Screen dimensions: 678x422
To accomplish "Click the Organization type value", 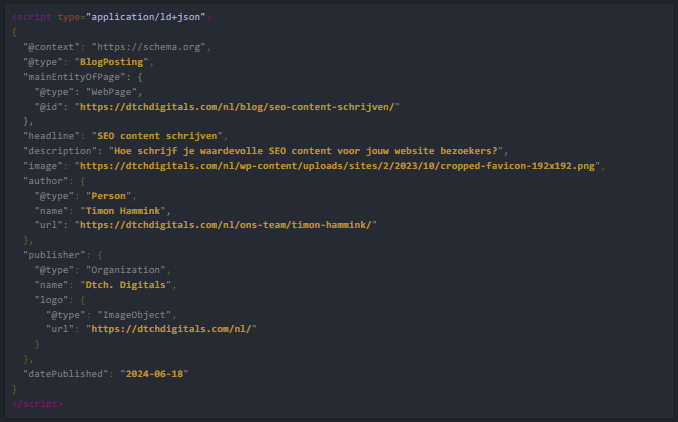I will [x=125, y=270].
